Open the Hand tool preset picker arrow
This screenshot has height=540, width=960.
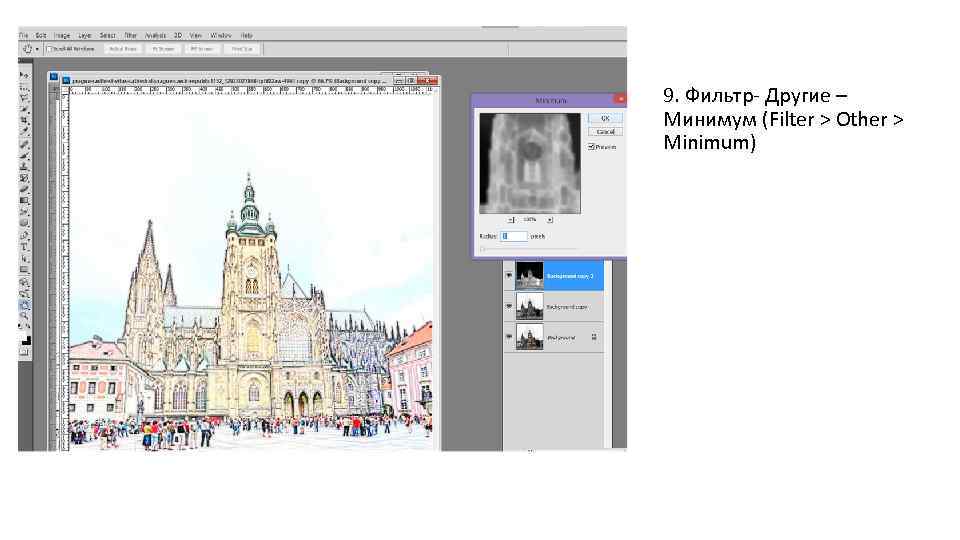37,49
